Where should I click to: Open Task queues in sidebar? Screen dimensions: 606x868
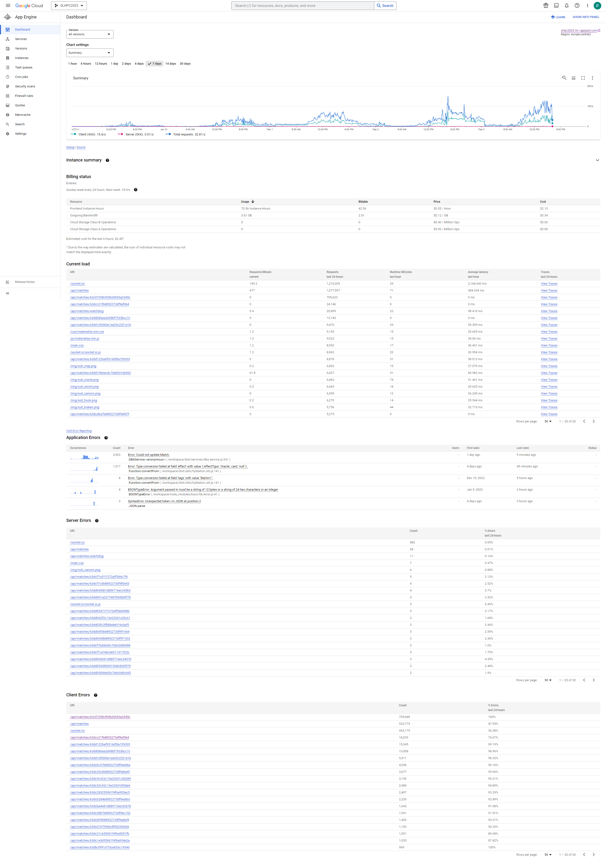tap(23, 67)
